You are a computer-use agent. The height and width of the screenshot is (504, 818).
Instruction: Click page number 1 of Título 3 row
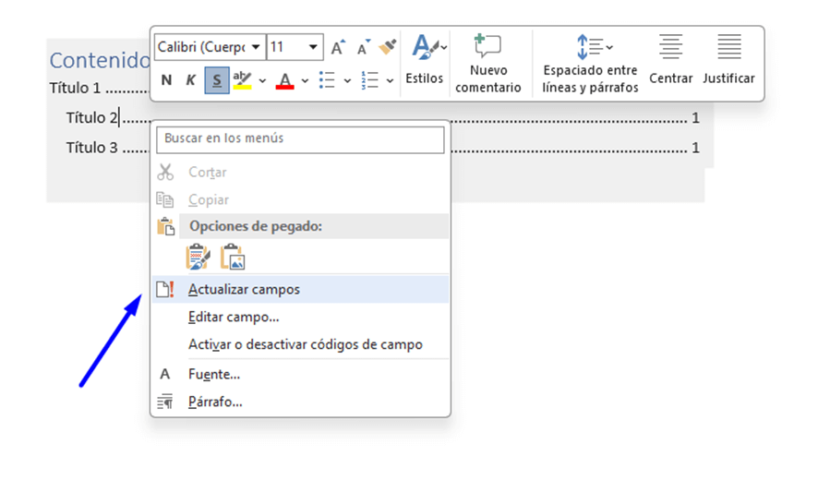click(x=695, y=149)
